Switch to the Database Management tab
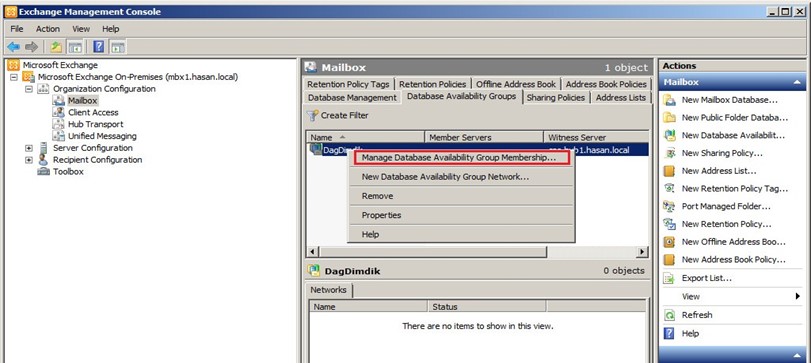The width and height of the screenshot is (811, 363). (352, 98)
